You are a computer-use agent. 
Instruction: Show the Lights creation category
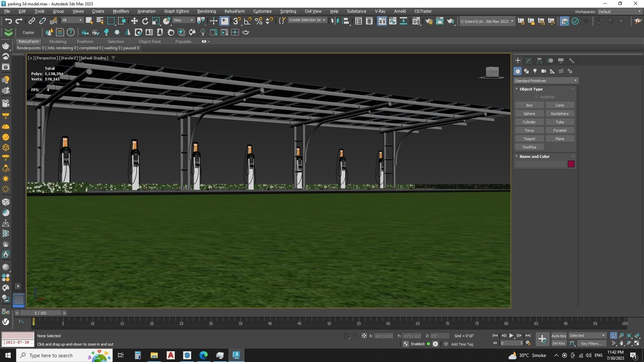[x=535, y=71]
